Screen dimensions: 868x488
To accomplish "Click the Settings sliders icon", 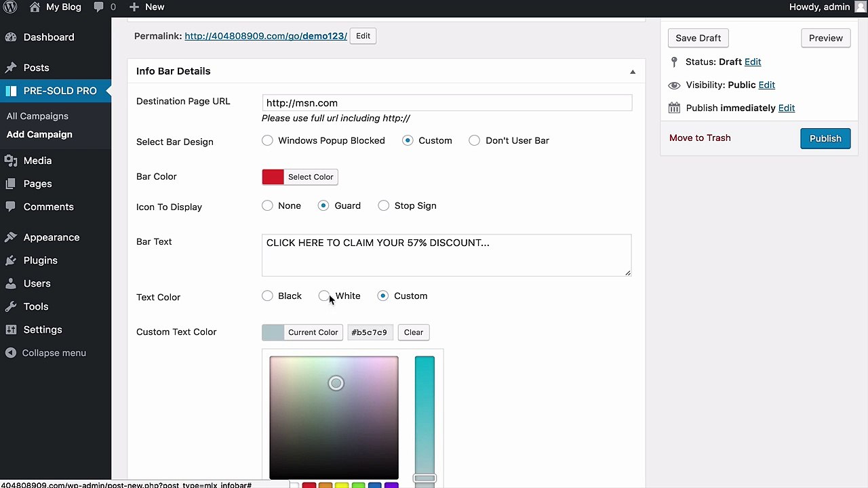I will pos(11,329).
